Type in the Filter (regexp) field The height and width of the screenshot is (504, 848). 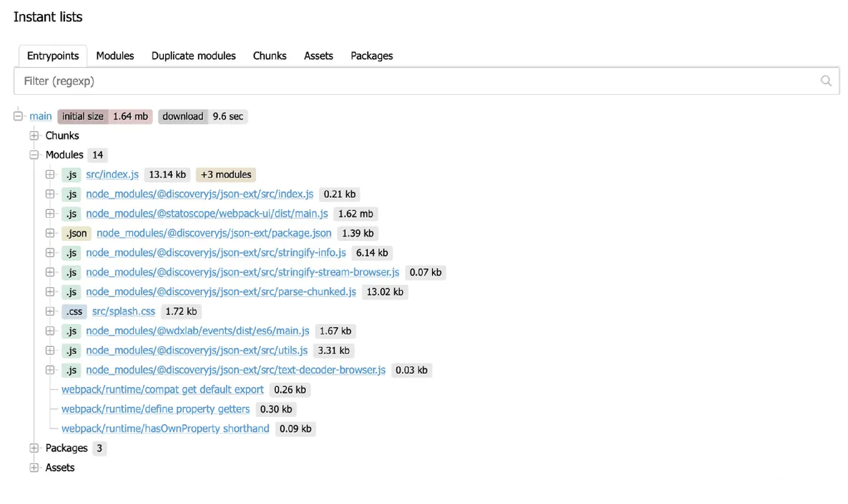coord(406,81)
